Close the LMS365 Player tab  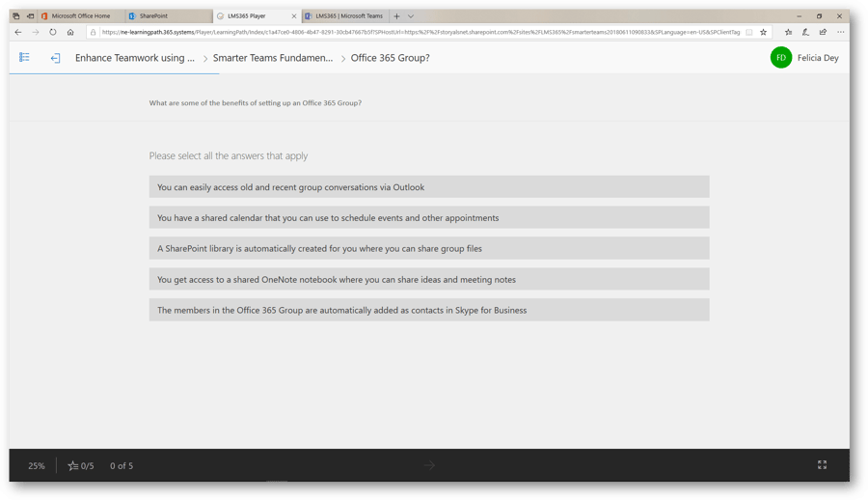tap(294, 16)
